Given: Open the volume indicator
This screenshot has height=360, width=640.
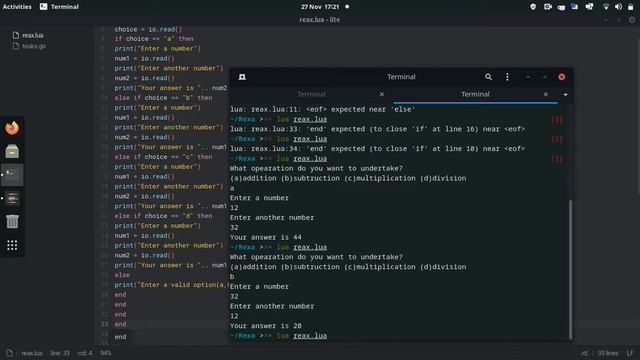Looking at the screenshot, I should pyautogui.click(x=618, y=7).
